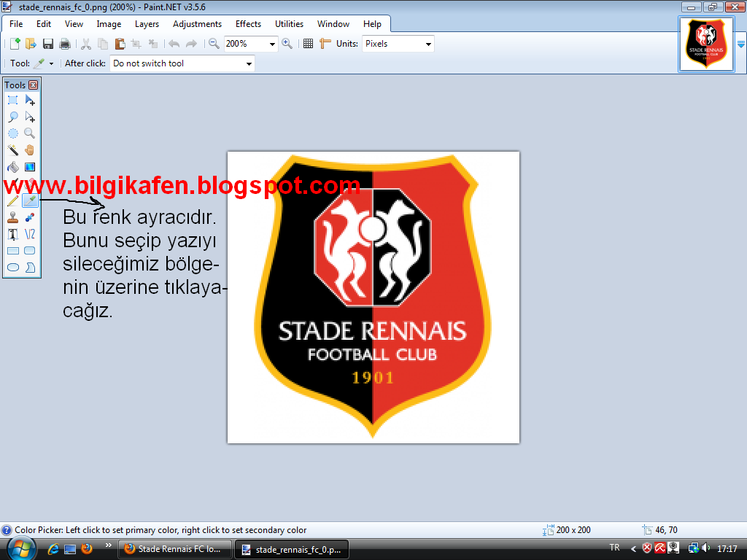This screenshot has width=747, height=560.
Task: Click the Cut scissors icon
Action: (x=86, y=44)
